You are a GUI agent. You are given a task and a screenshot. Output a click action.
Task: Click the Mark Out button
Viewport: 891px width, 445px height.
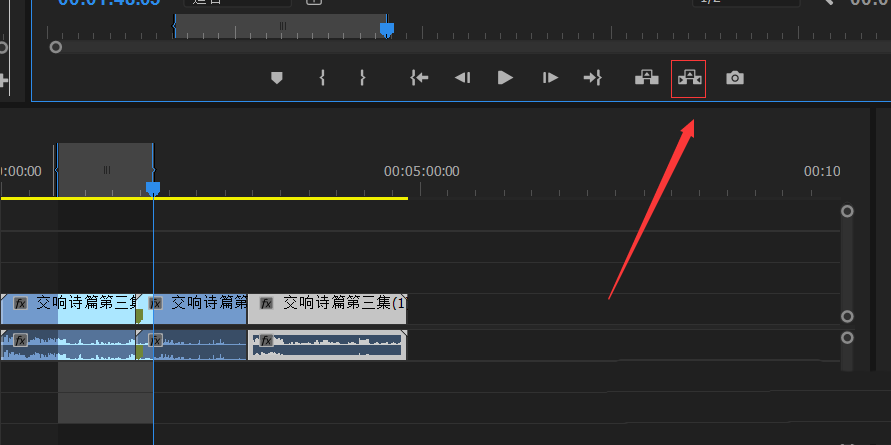[x=362, y=78]
